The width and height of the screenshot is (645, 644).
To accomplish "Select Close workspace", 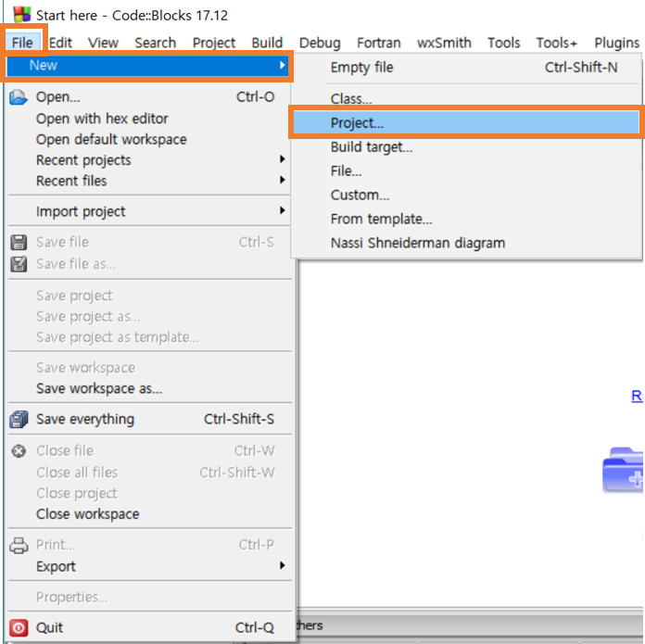I will [x=149, y=514].
